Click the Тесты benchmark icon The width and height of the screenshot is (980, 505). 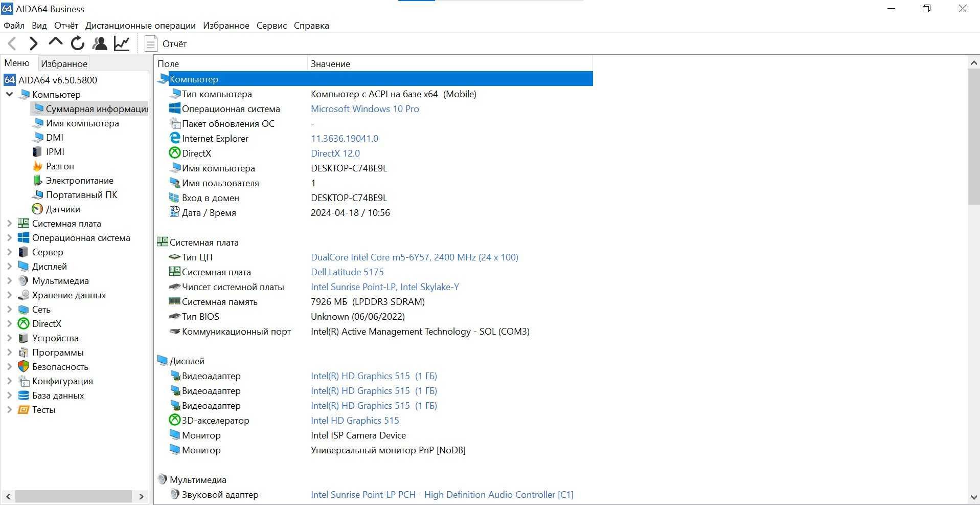coord(24,410)
